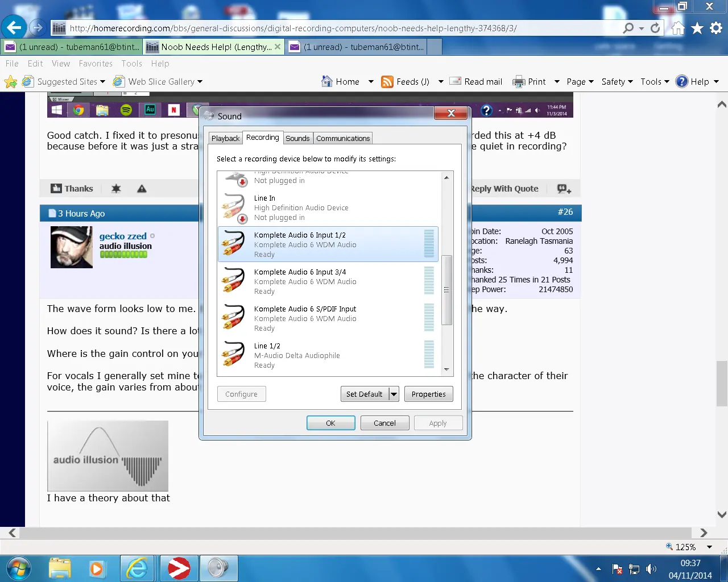Switch to the Sounds tab

297,138
